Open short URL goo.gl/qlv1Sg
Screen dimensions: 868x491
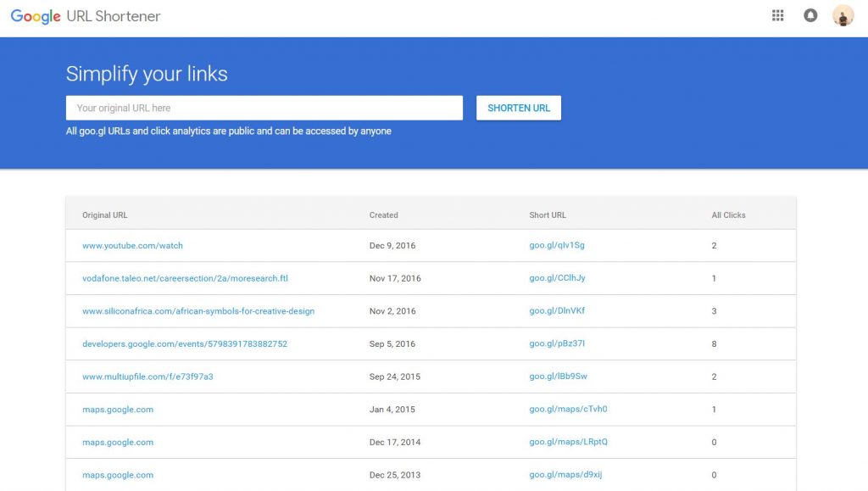click(x=557, y=245)
